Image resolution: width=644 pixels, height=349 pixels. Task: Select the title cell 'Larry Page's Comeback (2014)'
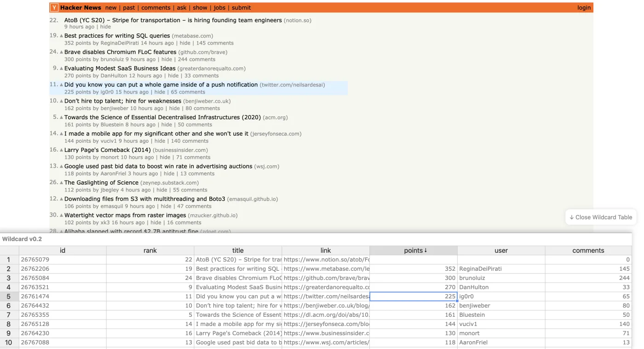[x=238, y=333]
